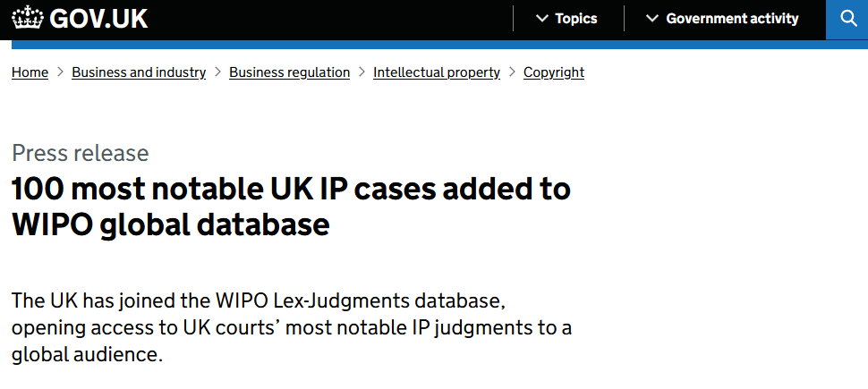This screenshot has height=389, width=868.
Task: Click the chevron arrow beside Topics
Action: (x=541, y=19)
